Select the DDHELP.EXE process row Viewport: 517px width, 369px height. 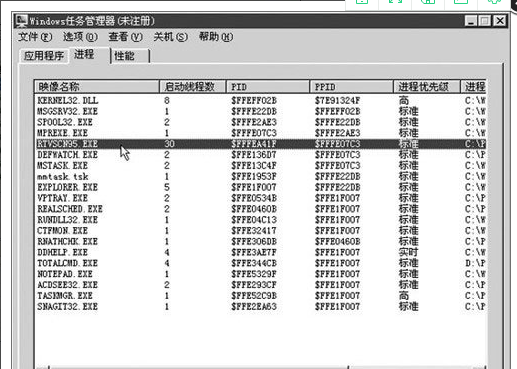(x=261, y=252)
